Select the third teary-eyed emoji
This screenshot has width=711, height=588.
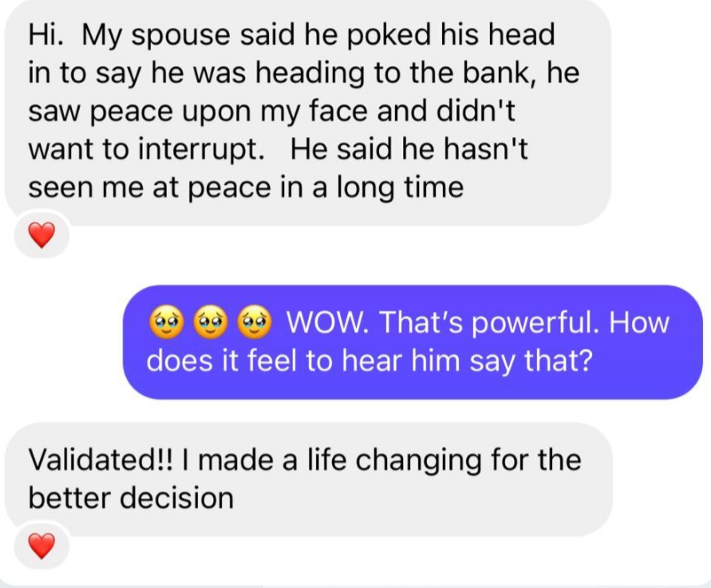point(255,323)
